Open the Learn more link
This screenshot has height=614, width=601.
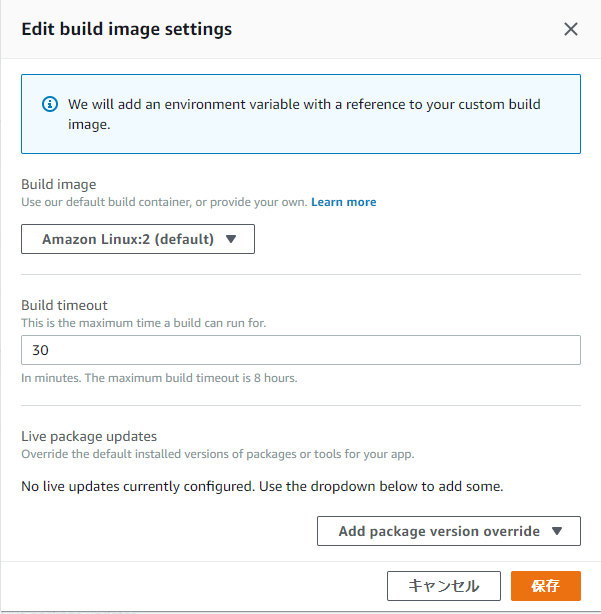[343, 202]
